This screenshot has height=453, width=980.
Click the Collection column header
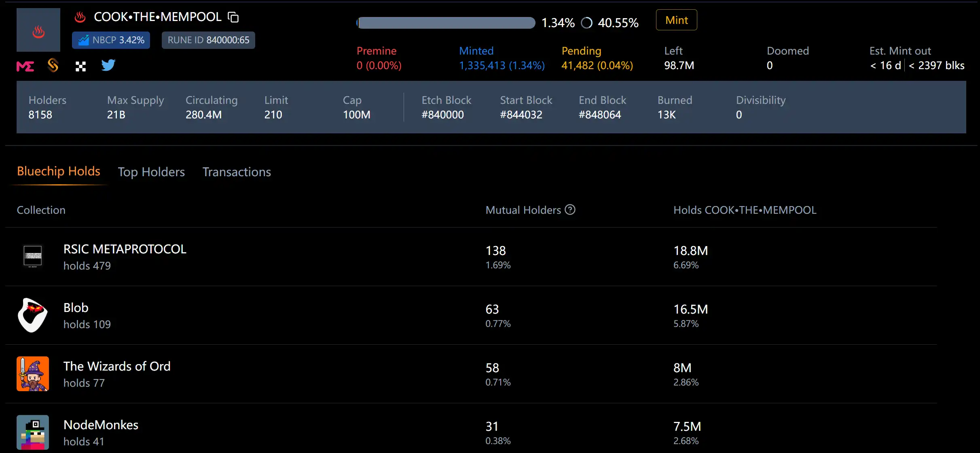tap(41, 210)
